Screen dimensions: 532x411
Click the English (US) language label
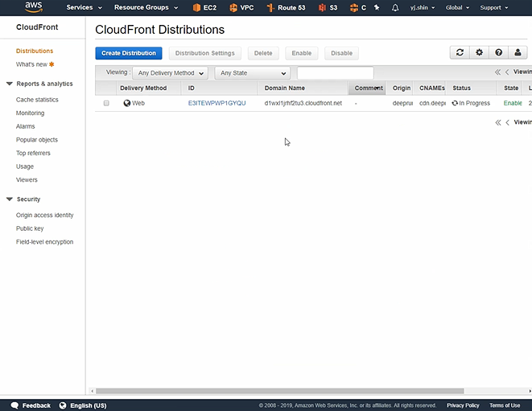click(x=89, y=405)
